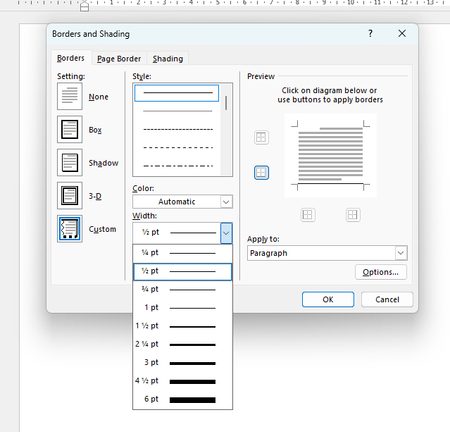The image size is (450, 432).
Task: Open the Page Border tab
Action: pos(119,59)
